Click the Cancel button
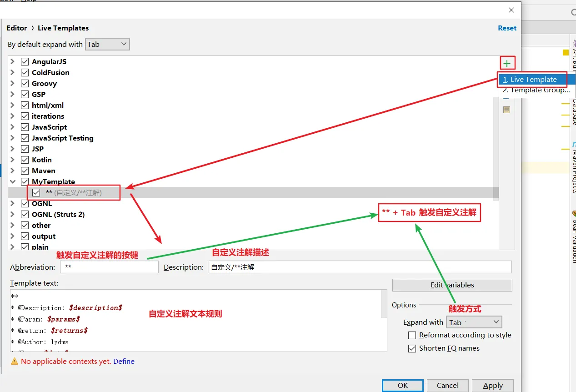 click(x=447, y=386)
